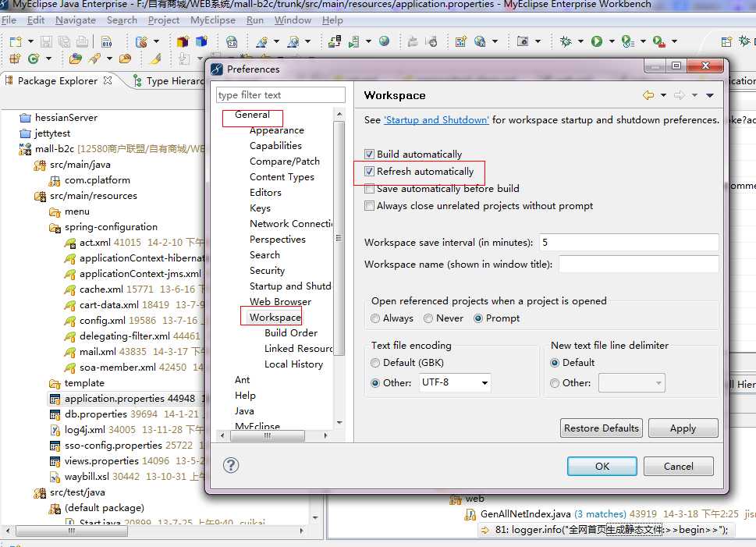Viewport: 756px width, 547px height.
Task: Click the new package cube icon
Action: [183, 41]
